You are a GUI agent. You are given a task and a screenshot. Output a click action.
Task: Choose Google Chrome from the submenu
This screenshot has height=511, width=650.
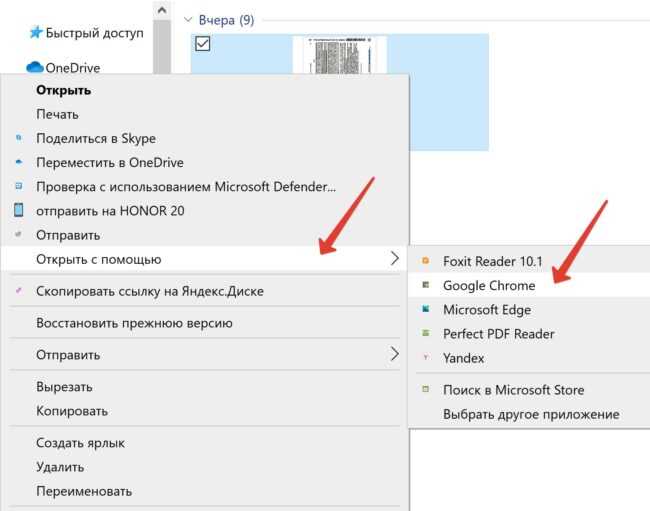489,286
